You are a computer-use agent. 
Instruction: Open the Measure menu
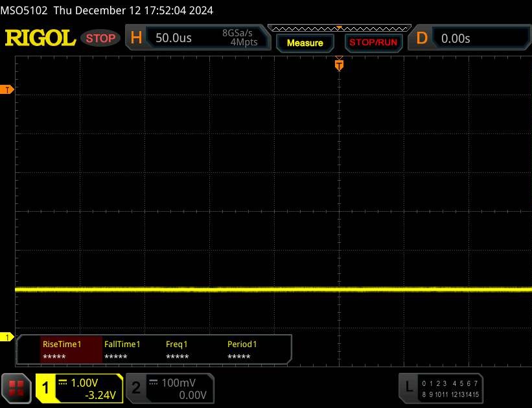(305, 43)
